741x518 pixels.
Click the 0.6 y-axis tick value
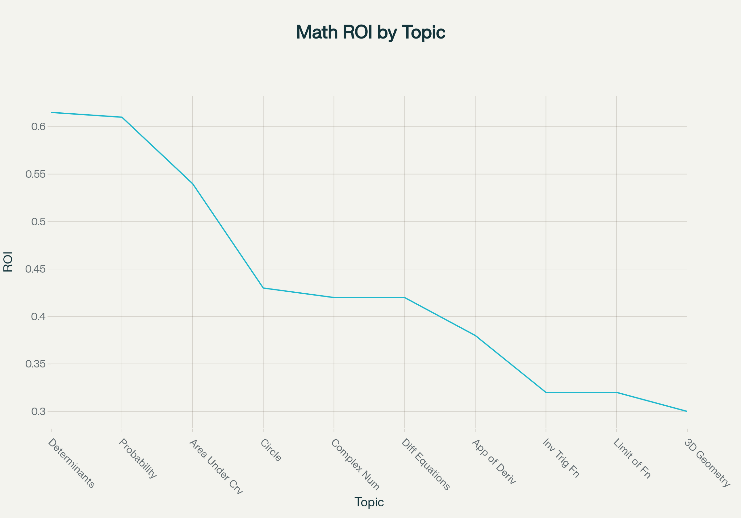click(x=39, y=127)
